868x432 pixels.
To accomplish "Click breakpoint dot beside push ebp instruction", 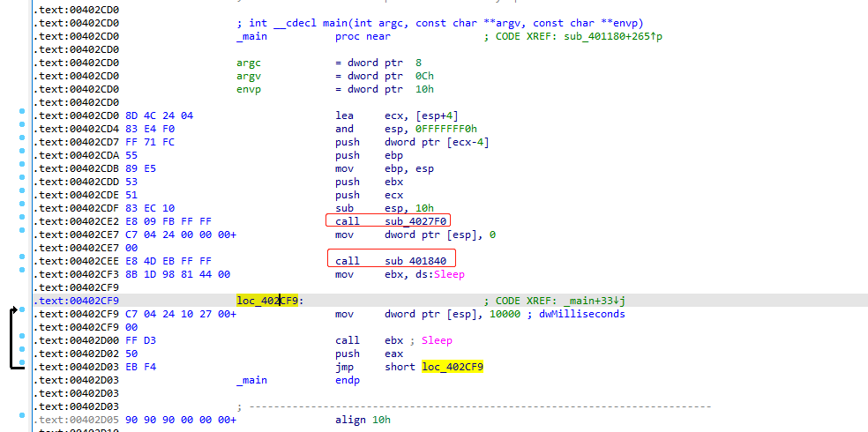I will pyautogui.click(x=22, y=155).
